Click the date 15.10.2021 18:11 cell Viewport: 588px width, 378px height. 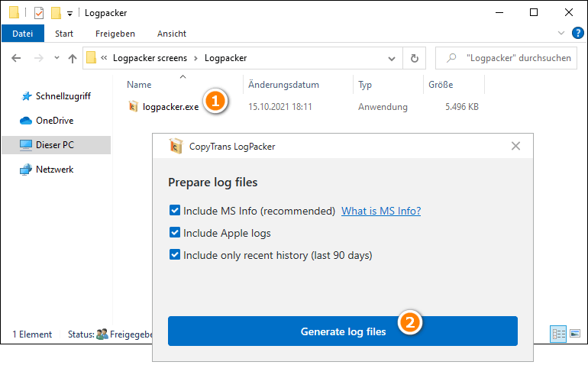point(280,107)
